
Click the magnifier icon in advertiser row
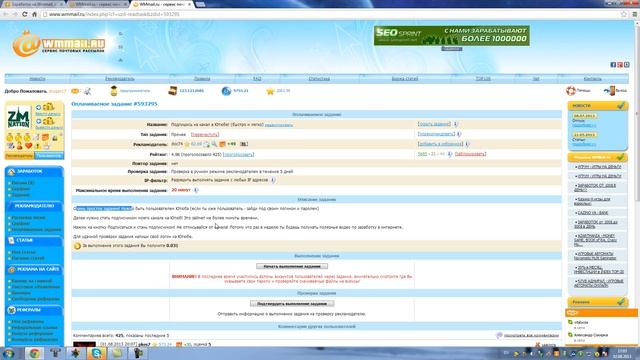coord(214,144)
